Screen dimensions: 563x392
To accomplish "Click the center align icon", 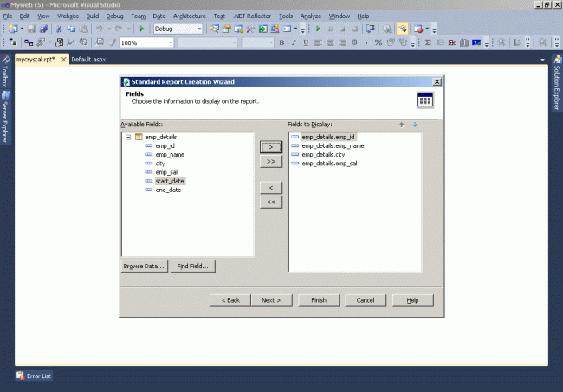I will click(x=330, y=42).
